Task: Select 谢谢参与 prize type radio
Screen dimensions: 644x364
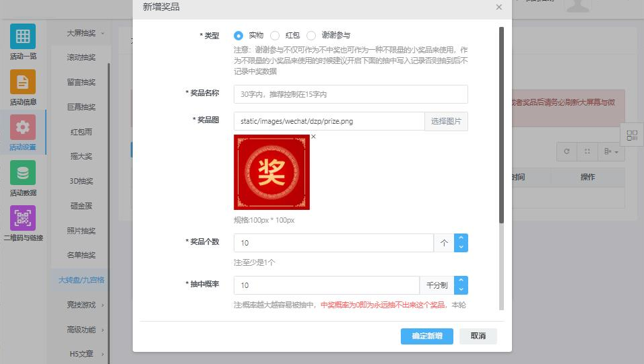Action: [311, 36]
